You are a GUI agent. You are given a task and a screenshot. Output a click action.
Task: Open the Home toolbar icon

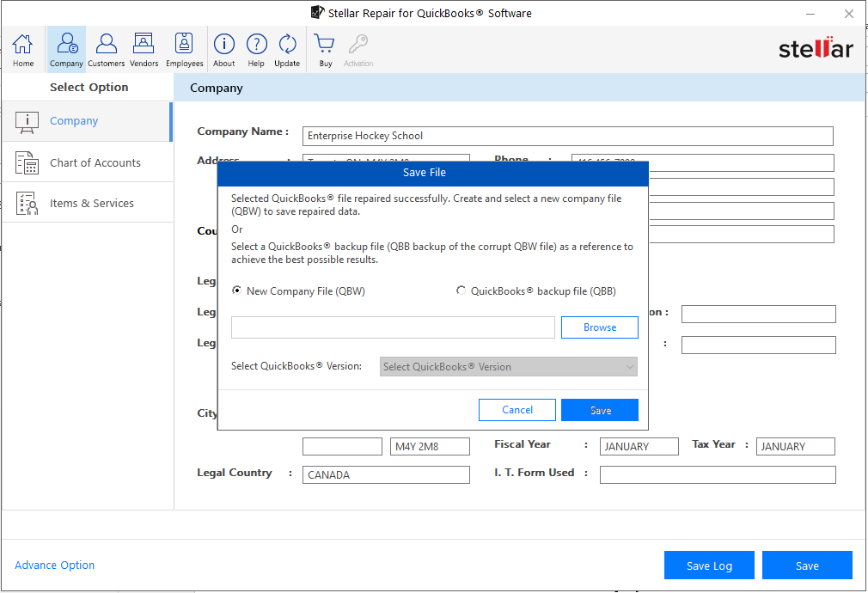point(22,50)
